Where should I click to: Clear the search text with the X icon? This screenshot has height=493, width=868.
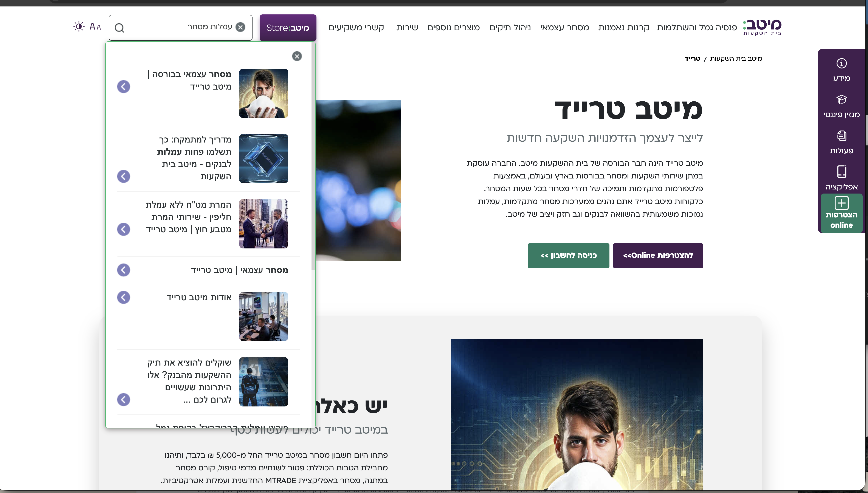pyautogui.click(x=240, y=27)
